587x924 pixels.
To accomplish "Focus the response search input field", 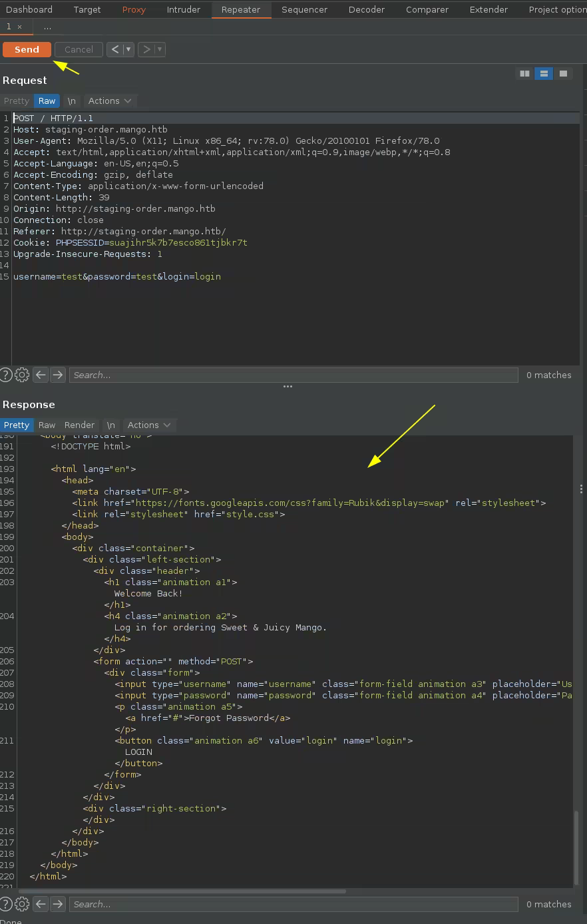I will pos(293,904).
